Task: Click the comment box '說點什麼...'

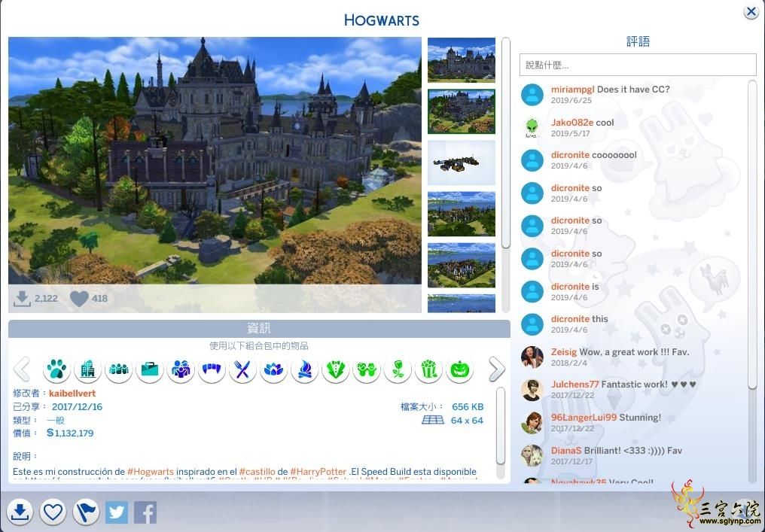Action: pos(639,65)
